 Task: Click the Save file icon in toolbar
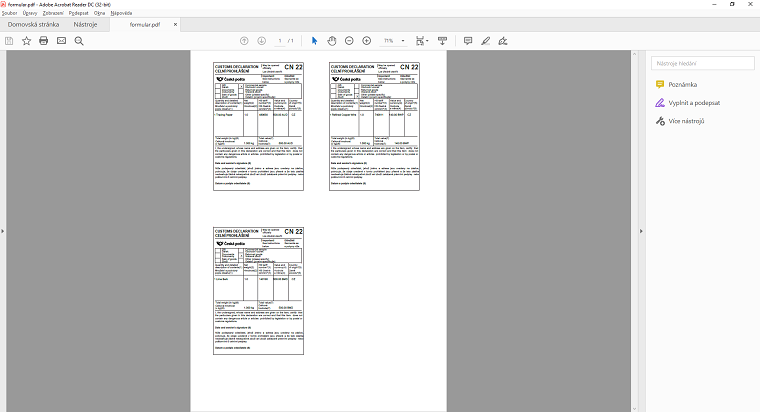9,41
